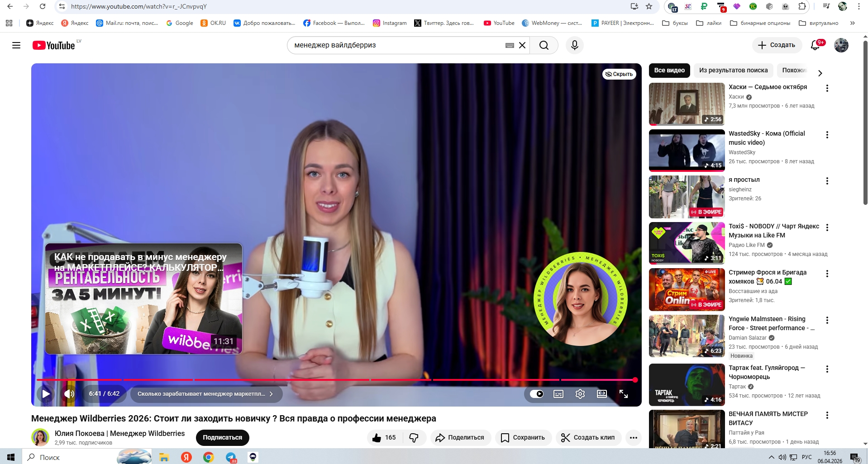The height and width of the screenshot is (464, 868).
Task: Reload the page in browser
Action: tap(43, 6)
